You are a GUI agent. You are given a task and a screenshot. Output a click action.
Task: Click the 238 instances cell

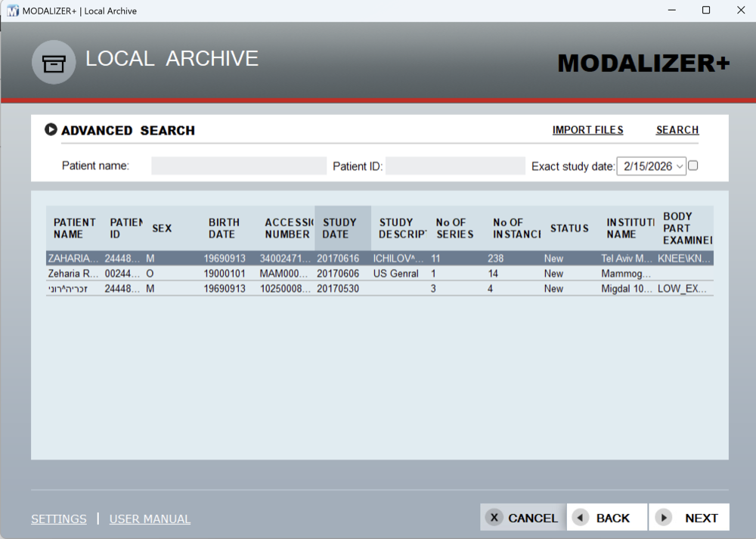click(x=496, y=259)
